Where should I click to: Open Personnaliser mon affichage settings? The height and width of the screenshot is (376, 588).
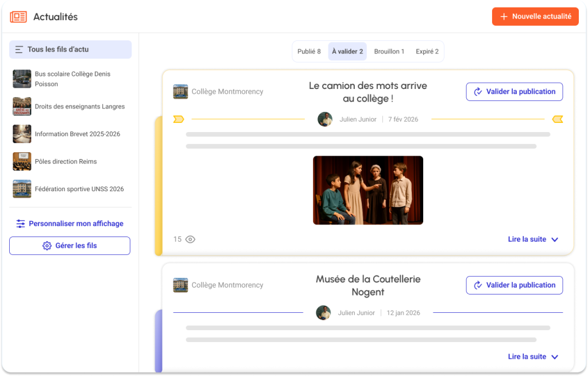70,224
